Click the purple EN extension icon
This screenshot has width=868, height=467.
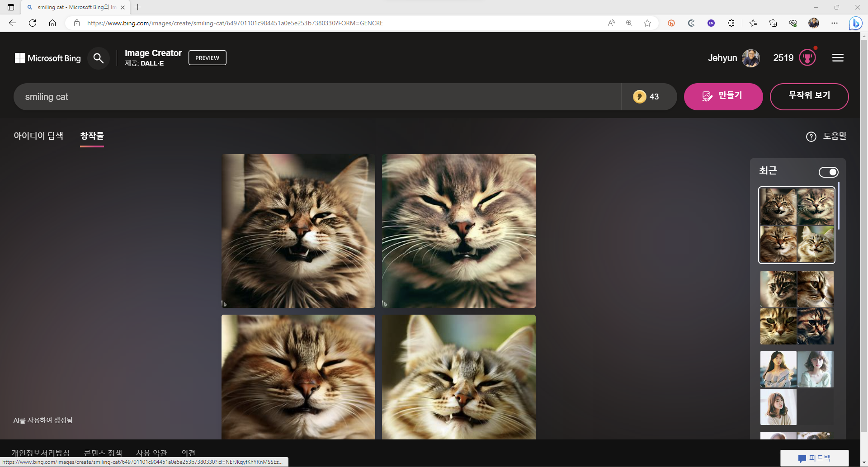pos(711,23)
